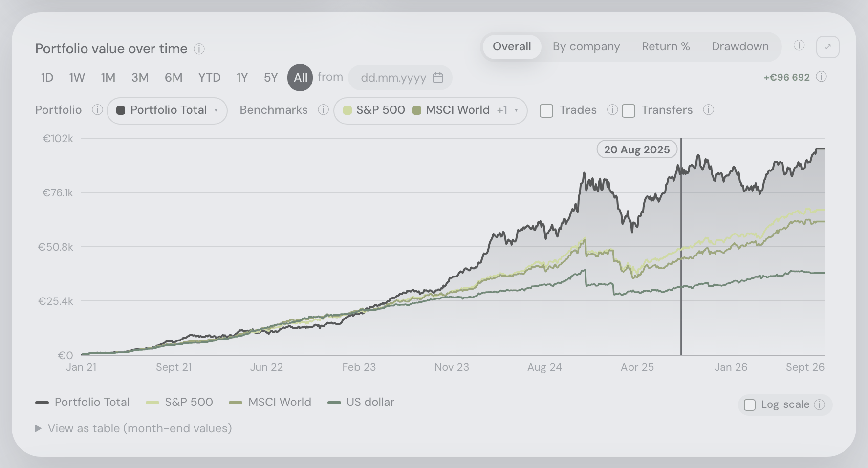868x468 pixels.
Task: Click the +€96 692 gain value
Action: click(x=787, y=77)
